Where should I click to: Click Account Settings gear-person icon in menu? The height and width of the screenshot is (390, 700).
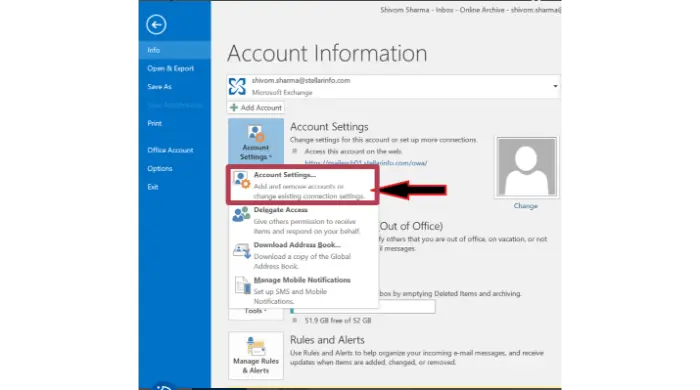pos(242,180)
